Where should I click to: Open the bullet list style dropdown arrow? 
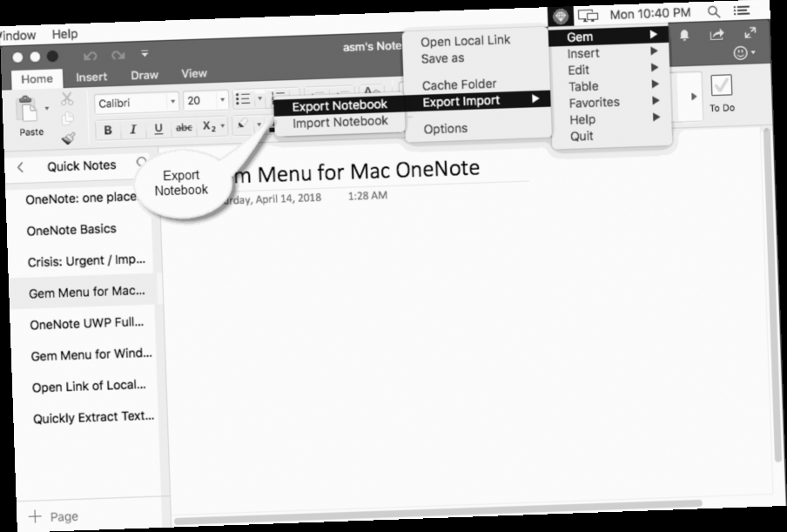click(x=260, y=98)
